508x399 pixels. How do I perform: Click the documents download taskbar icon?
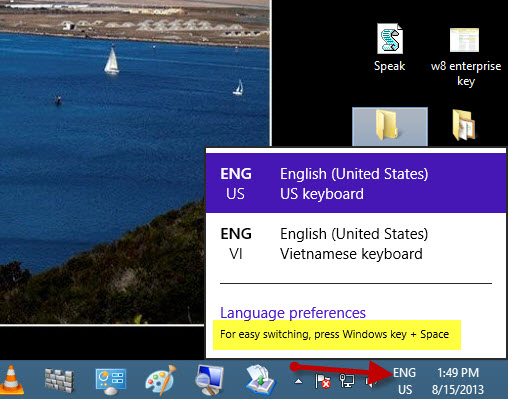point(261,380)
